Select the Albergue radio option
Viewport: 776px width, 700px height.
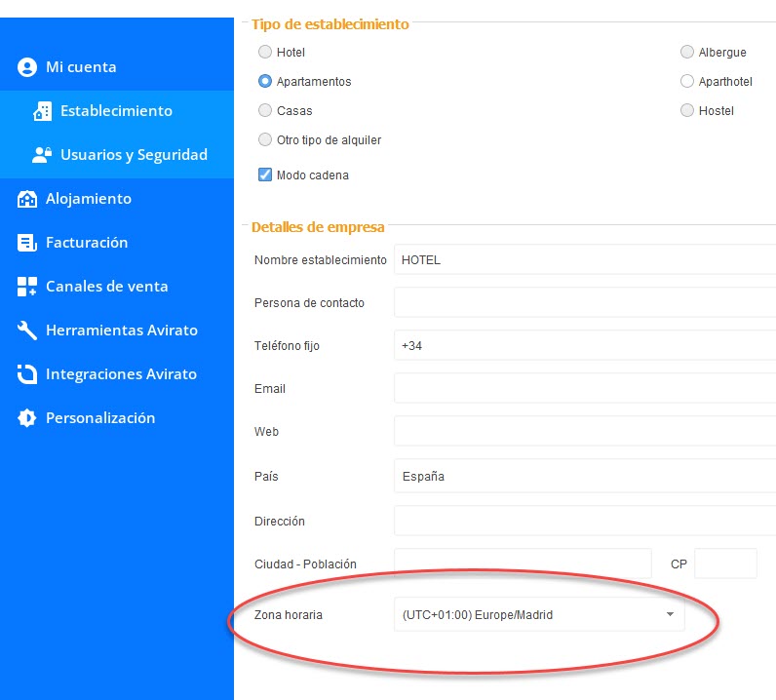click(687, 53)
